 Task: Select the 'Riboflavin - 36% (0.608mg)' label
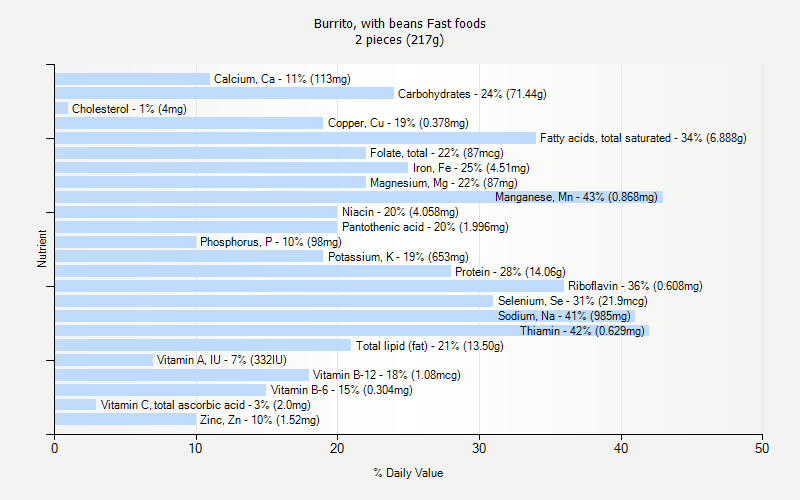click(x=635, y=286)
